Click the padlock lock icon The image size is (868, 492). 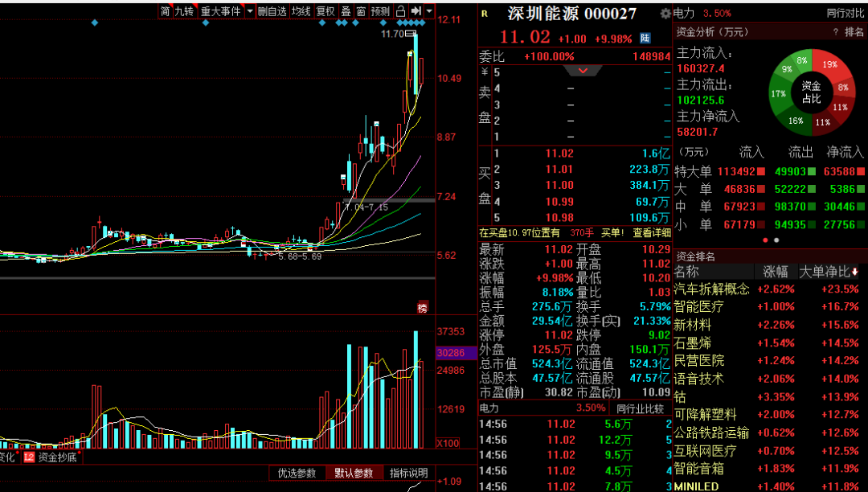click(x=401, y=11)
